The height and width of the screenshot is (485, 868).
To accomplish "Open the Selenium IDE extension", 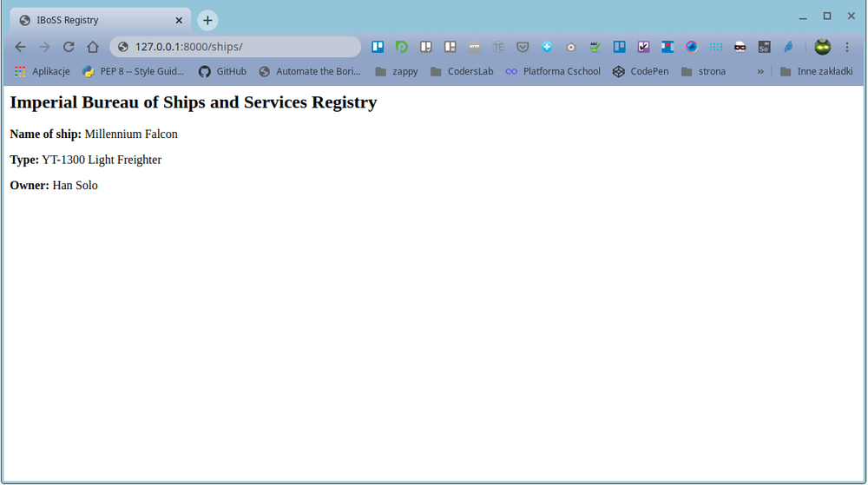I will [x=764, y=47].
